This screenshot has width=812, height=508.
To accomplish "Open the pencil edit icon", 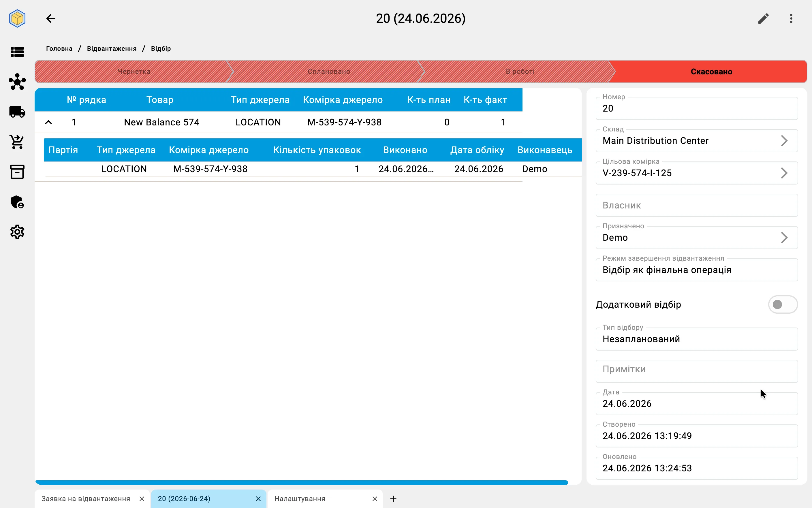I will tap(763, 18).
